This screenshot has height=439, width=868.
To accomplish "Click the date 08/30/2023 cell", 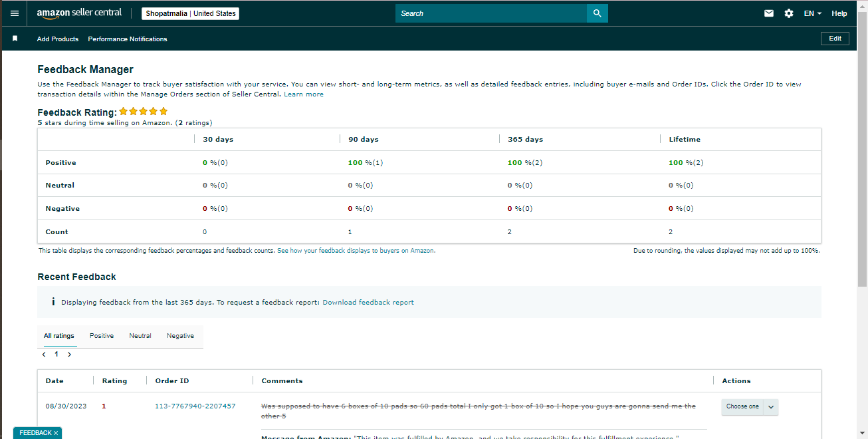I will click(x=65, y=406).
